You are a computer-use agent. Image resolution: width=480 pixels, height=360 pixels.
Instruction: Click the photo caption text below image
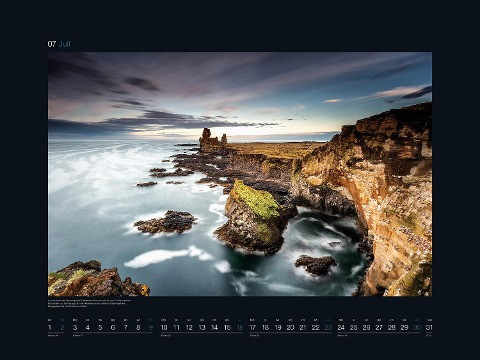[x=89, y=303]
